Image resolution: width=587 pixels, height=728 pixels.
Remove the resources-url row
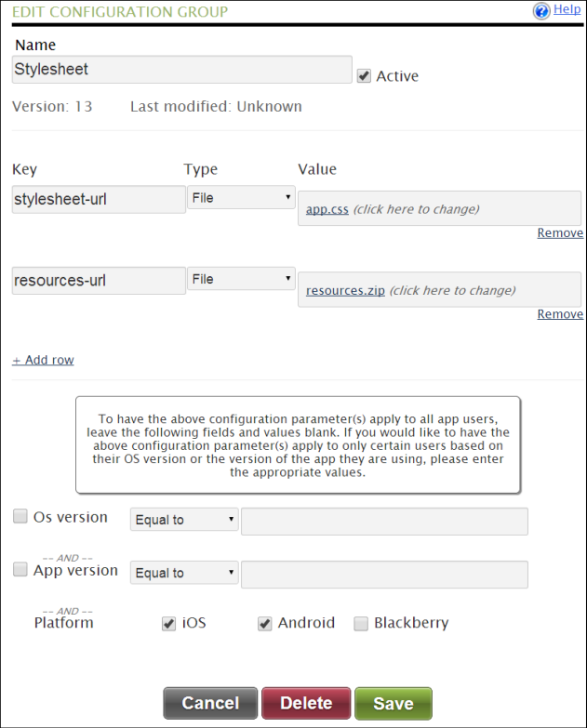(560, 314)
